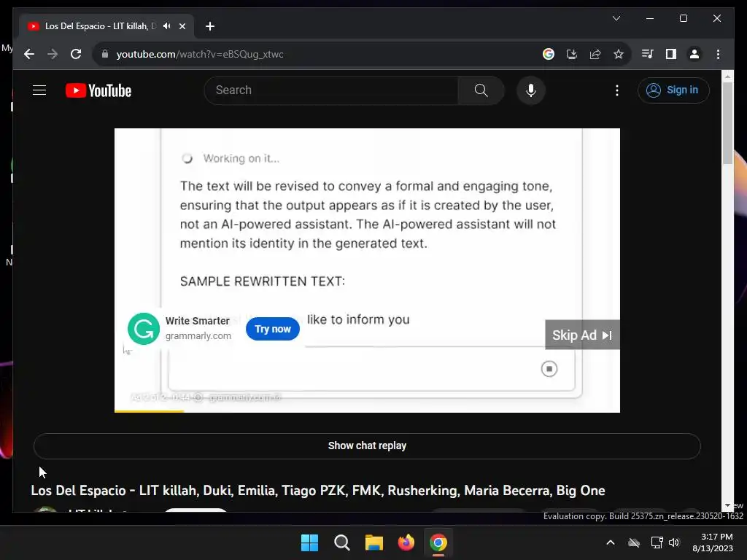Submit search with the magnifier button

pyautogui.click(x=481, y=90)
